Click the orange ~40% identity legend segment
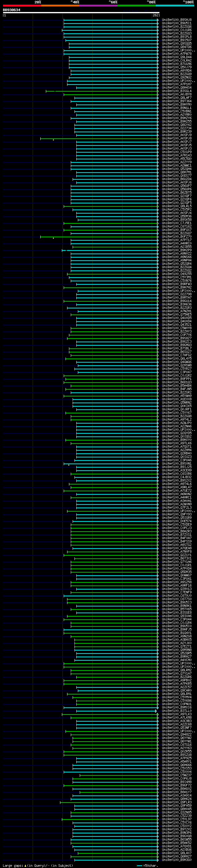This screenshot has width=197, height=868. tap(60, 6)
